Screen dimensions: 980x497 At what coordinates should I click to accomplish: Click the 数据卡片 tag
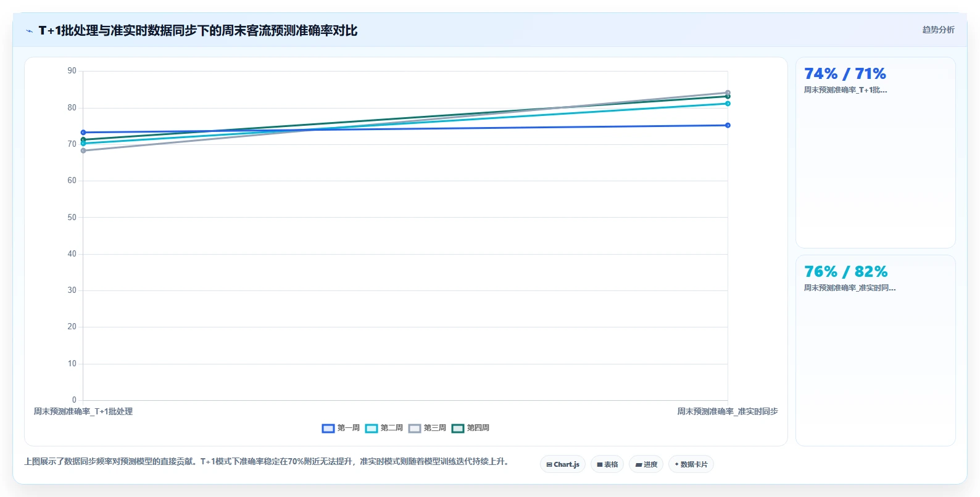(691, 464)
